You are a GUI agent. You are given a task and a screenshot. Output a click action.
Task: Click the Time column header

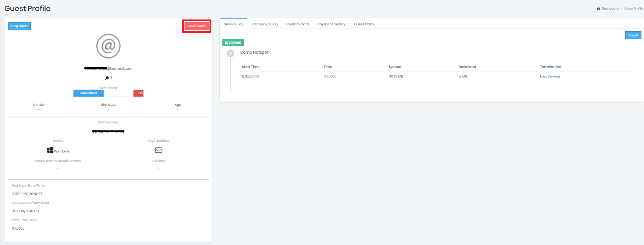[328, 67]
